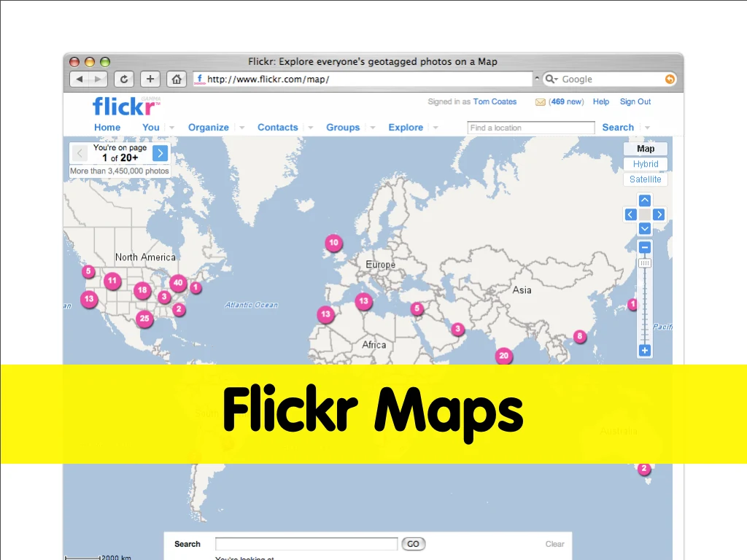Open the 469 new messages link

coord(566,101)
